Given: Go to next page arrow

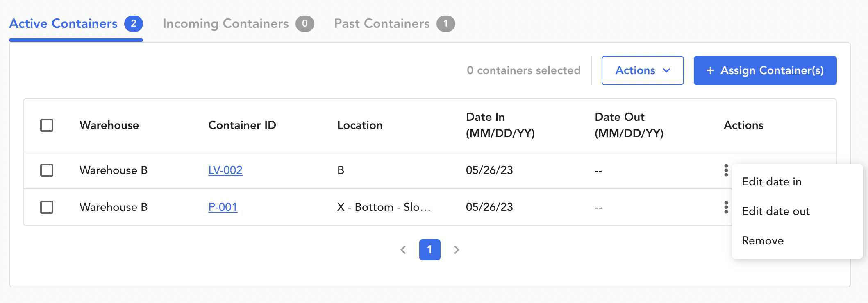Looking at the screenshot, I should (x=457, y=250).
